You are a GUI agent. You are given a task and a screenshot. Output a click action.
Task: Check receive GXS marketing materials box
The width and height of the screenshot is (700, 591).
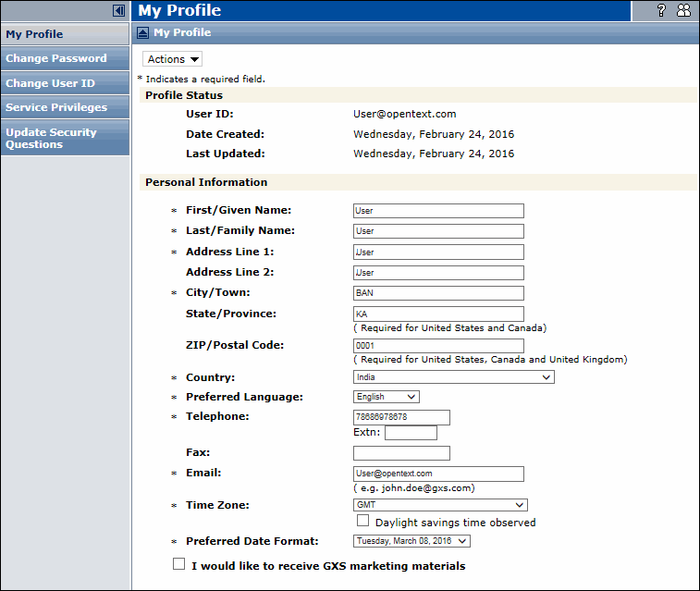(x=179, y=564)
